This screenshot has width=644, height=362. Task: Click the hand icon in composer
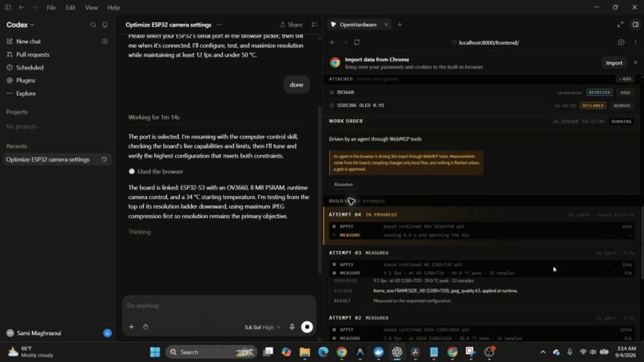[145, 327]
